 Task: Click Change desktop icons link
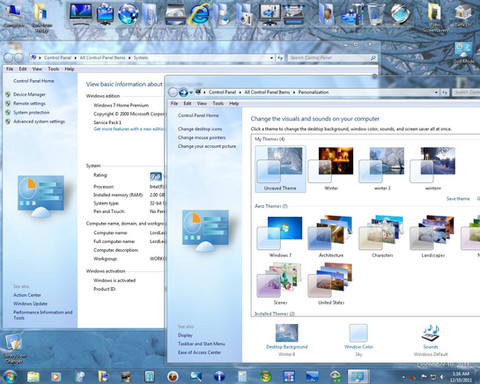[x=200, y=129]
